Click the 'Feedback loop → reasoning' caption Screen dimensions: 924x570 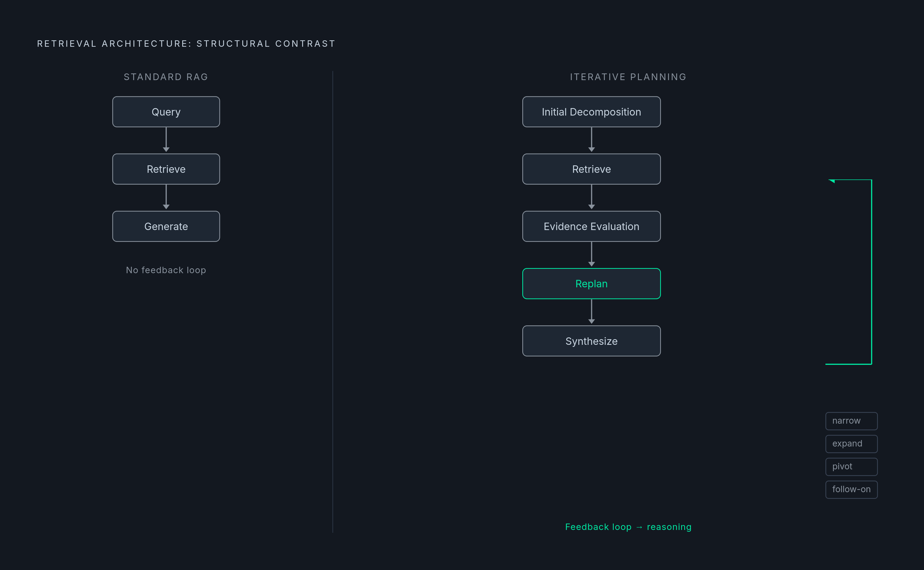click(x=628, y=527)
